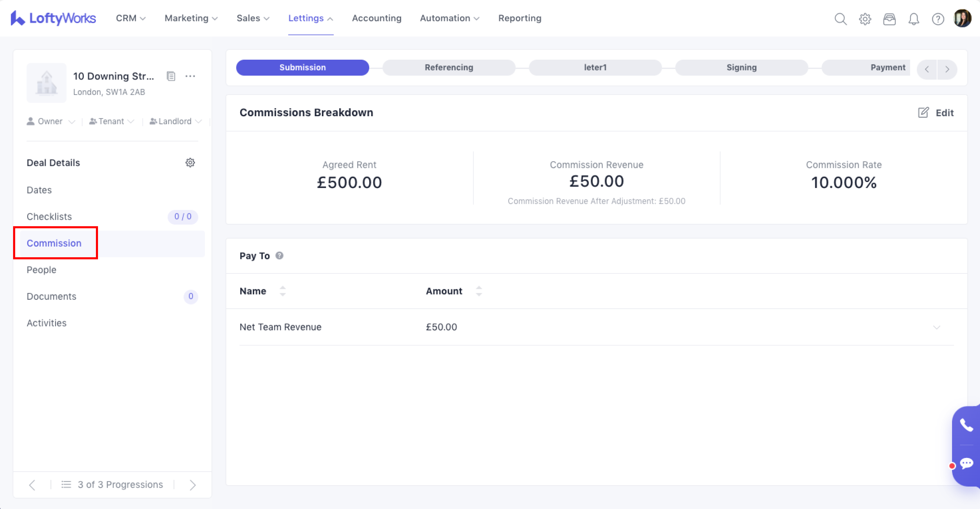View notifications bell icon

(913, 19)
